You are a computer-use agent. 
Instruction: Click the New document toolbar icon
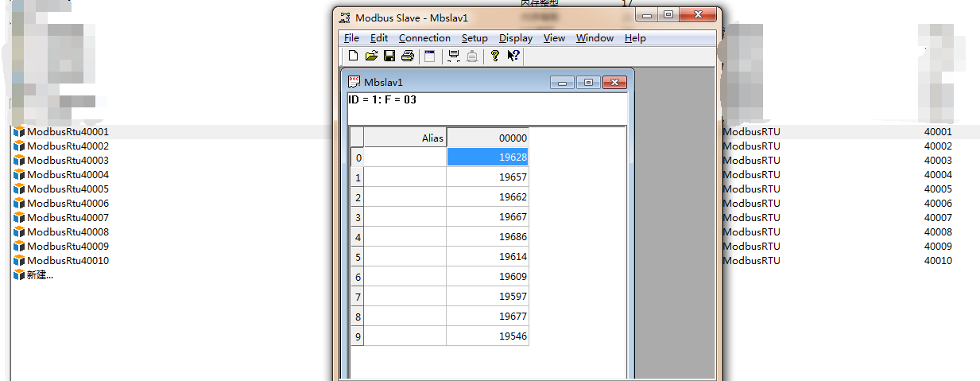coord(354,56)
